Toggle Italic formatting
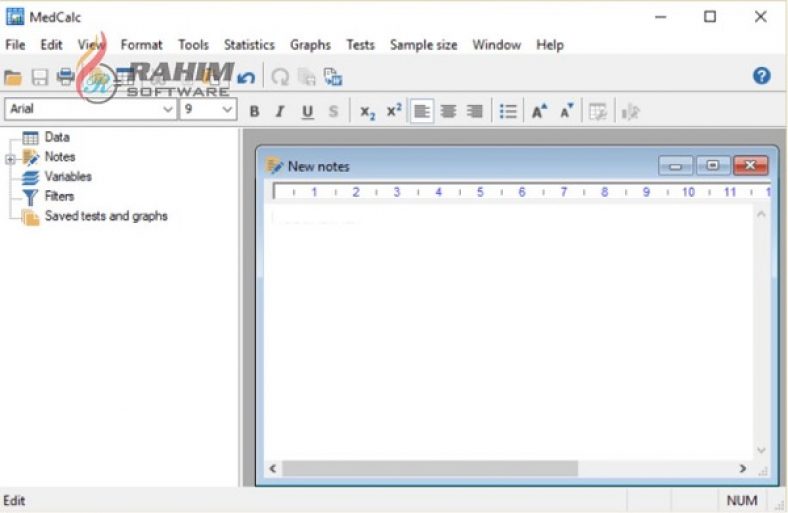788x513 pixels. point(280,111)
